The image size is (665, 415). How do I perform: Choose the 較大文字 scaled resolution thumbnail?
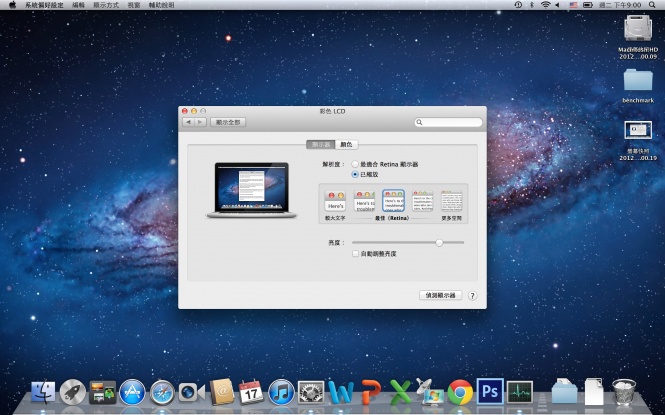[x=335, y=201]
